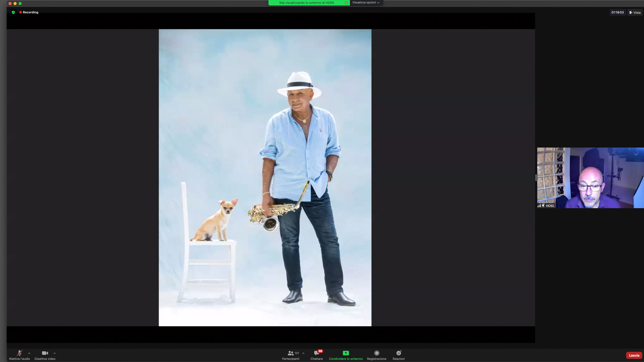This screenshot has width=644, height=362.
Task: Open the Partecipanti panel icon
Action: pos(290,353)
